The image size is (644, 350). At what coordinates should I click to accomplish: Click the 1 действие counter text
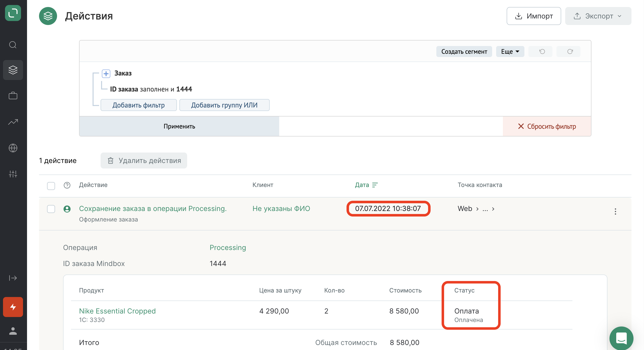pyautogui.click(x=58, y=160)
